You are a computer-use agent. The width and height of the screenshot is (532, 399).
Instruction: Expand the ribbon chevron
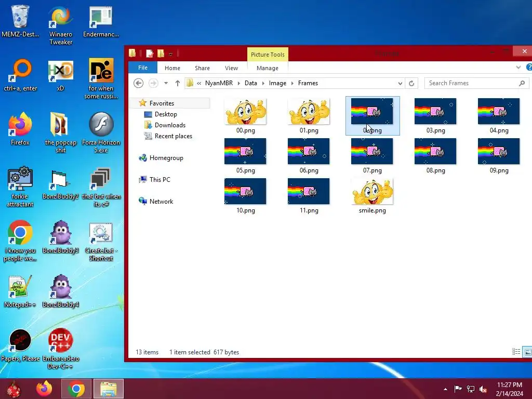tap(518, 68)
